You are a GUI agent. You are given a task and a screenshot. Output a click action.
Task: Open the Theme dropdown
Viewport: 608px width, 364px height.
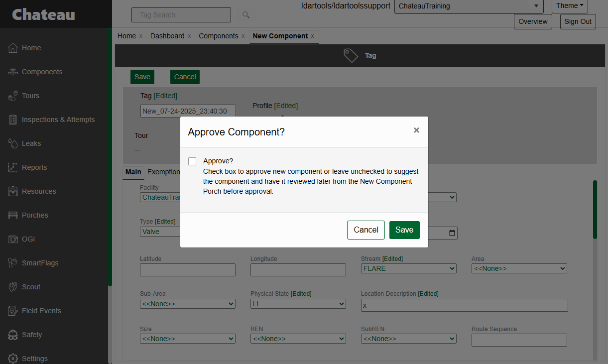click(x=570, y=6)
